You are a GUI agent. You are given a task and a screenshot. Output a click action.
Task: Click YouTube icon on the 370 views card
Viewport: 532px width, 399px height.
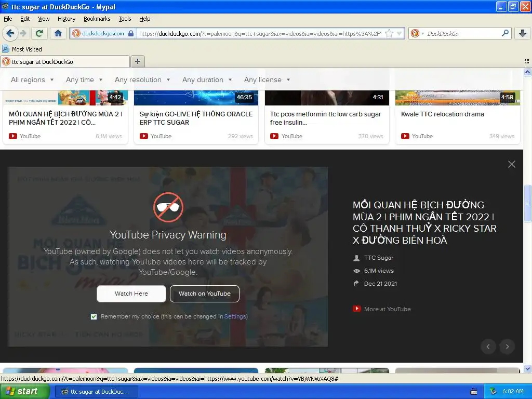click(x=274, y=136)
